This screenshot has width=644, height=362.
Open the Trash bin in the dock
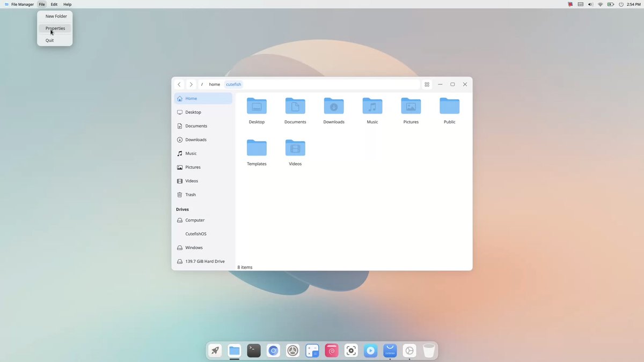(x=429, y=351)
